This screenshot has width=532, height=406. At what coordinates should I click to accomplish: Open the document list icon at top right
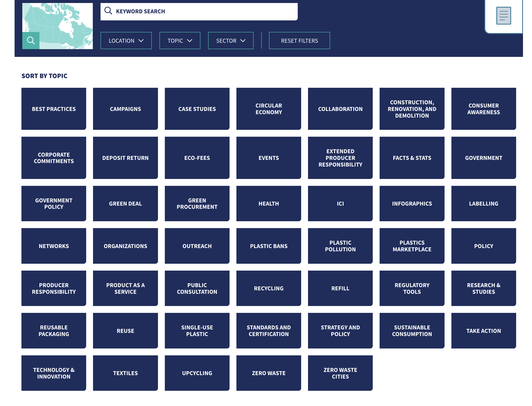click(x=504, y=16)
